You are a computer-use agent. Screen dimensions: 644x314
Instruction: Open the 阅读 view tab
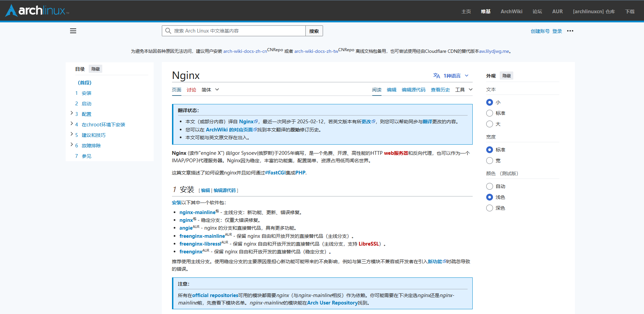tap(377, 90)
